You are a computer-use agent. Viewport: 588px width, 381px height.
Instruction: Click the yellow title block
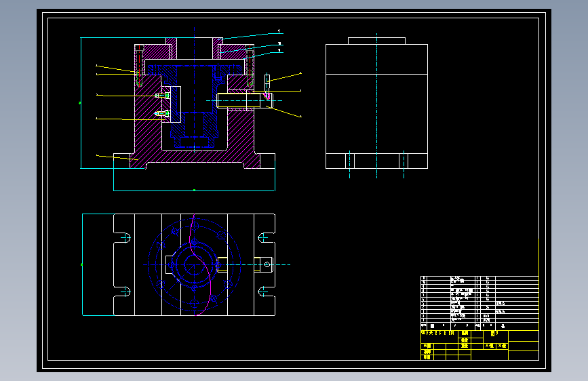point(479,345)
